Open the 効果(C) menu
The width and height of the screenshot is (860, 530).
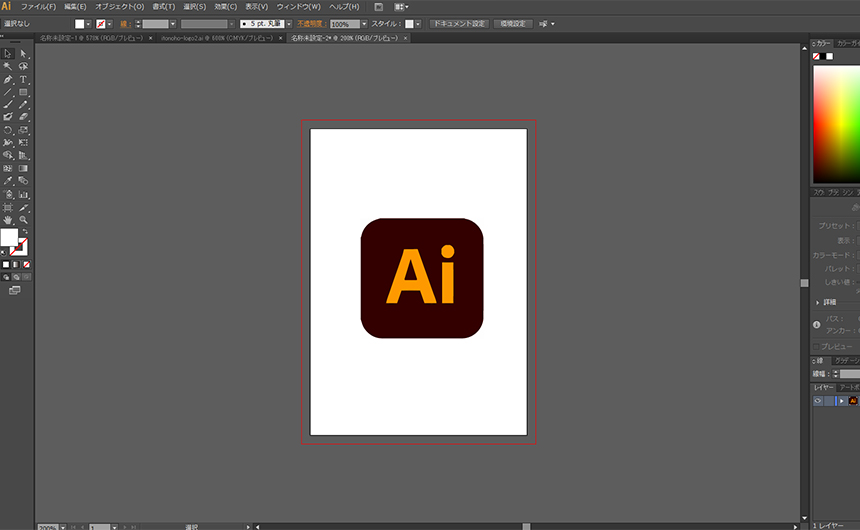point(225,7)
